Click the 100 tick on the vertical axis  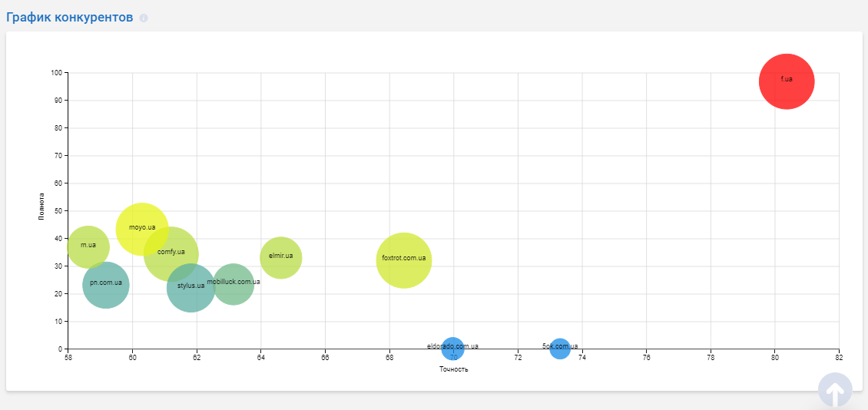[58, 72]
